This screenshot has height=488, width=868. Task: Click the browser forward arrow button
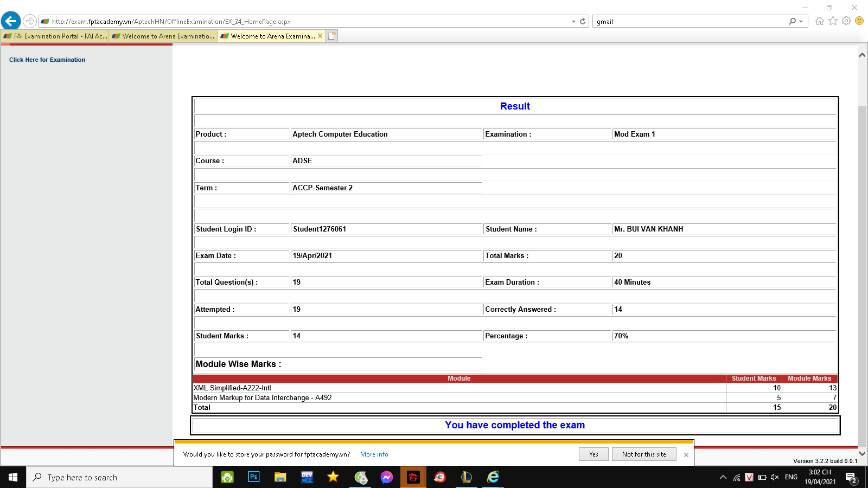(x=30, y=21)
